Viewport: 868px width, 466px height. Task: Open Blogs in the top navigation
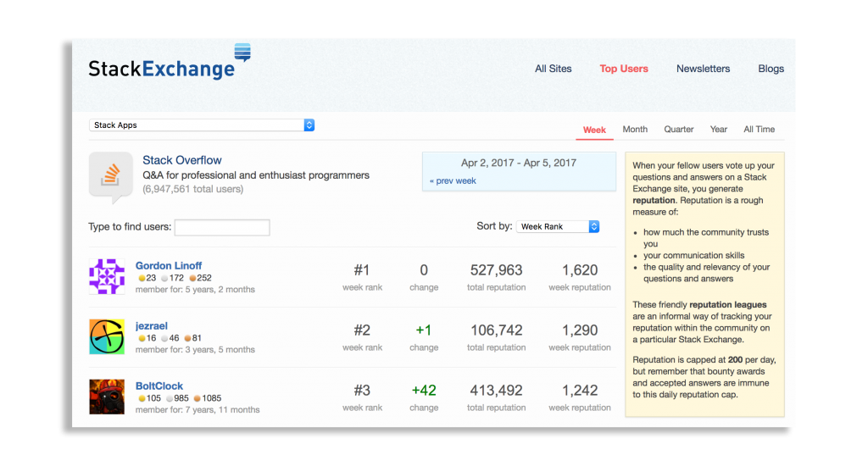pyautogui.click(x=771, y=69)
